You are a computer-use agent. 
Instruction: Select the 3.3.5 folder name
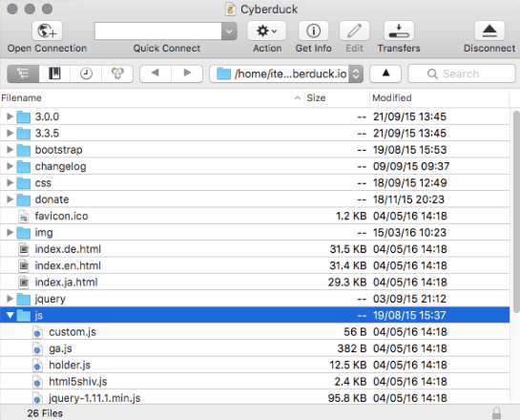47,133
